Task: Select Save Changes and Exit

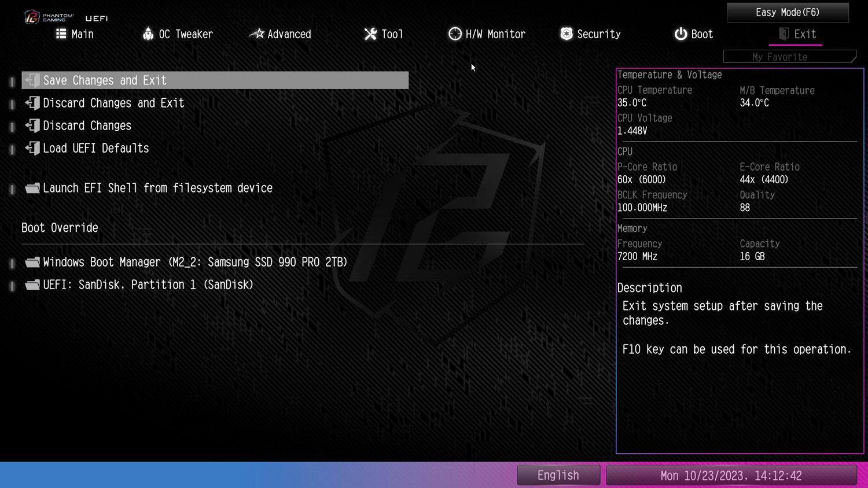Action: [x=105, y=80]
